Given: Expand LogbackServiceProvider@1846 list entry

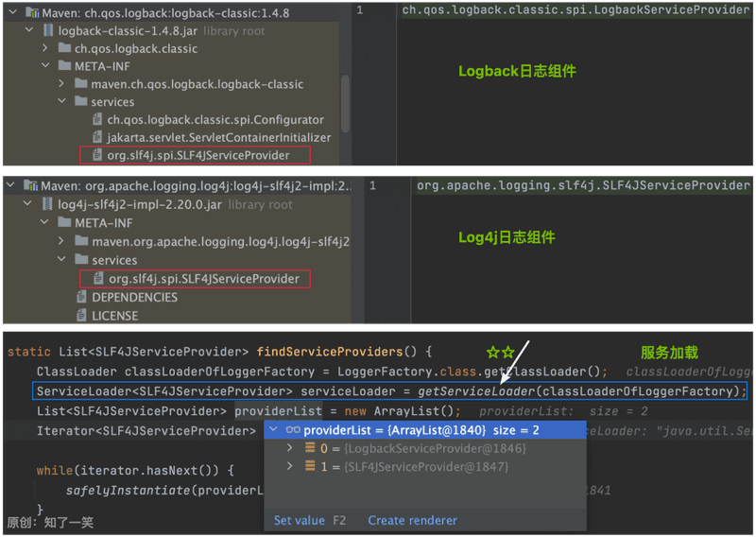Looking at the screenshot, I should point(290,448).
